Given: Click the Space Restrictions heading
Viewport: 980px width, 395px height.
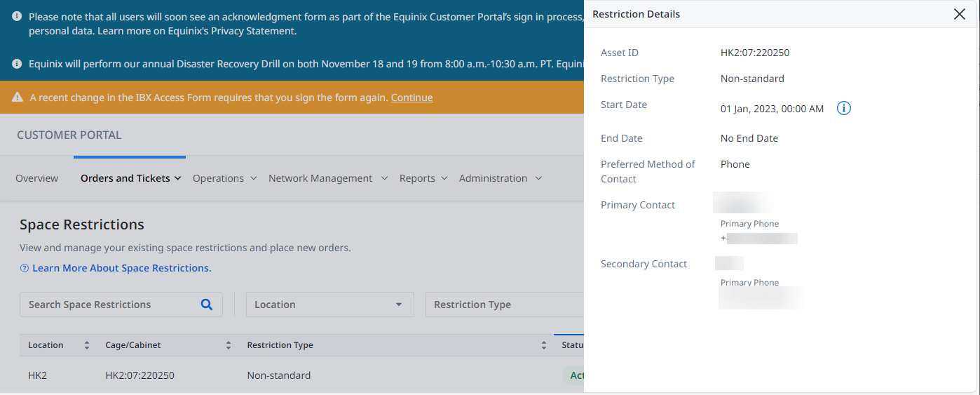Looking at the screenshot, I should coord(82,225).
